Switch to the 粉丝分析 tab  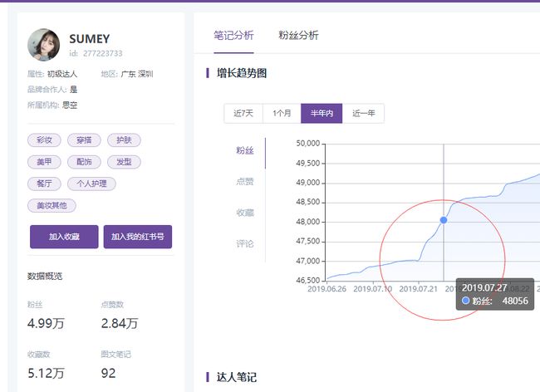click(x=298, y=36)
